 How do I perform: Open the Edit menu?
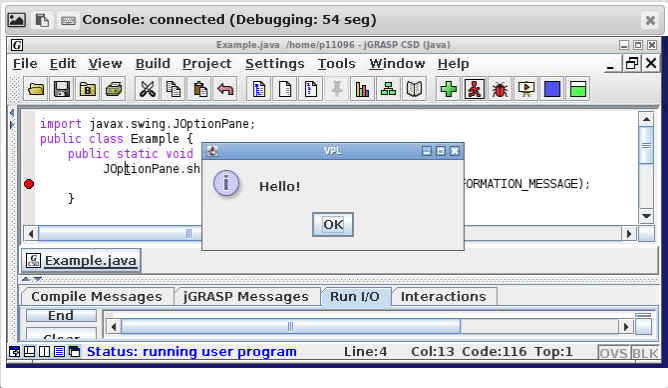[x=63, y=64]
